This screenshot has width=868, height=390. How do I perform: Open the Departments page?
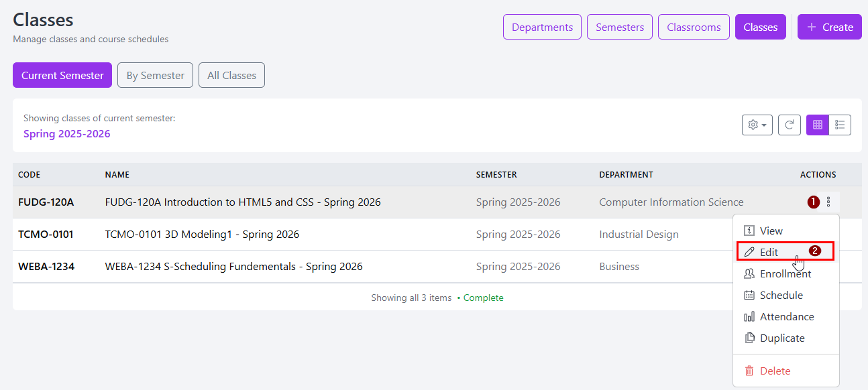pyautogui.click(x=542, y=27)
